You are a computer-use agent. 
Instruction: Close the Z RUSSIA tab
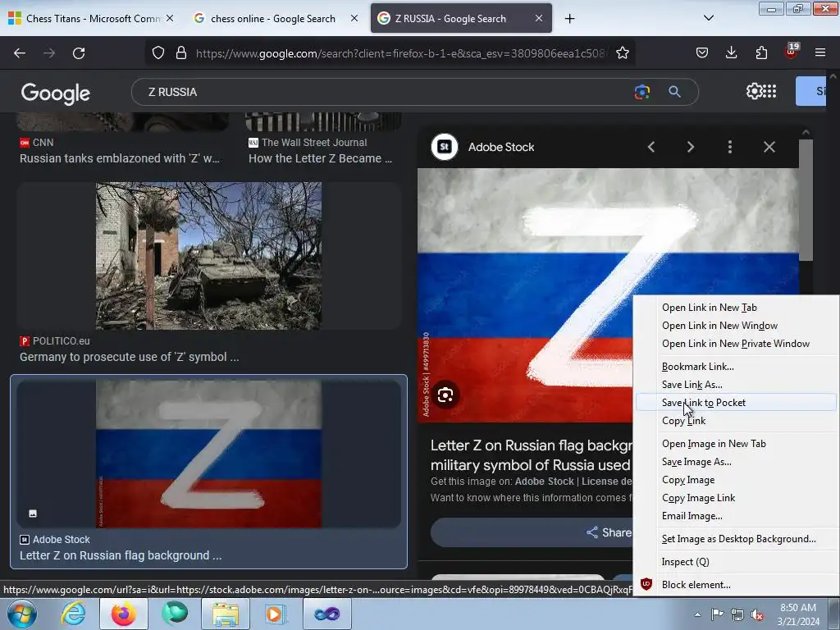pos(539,18)
